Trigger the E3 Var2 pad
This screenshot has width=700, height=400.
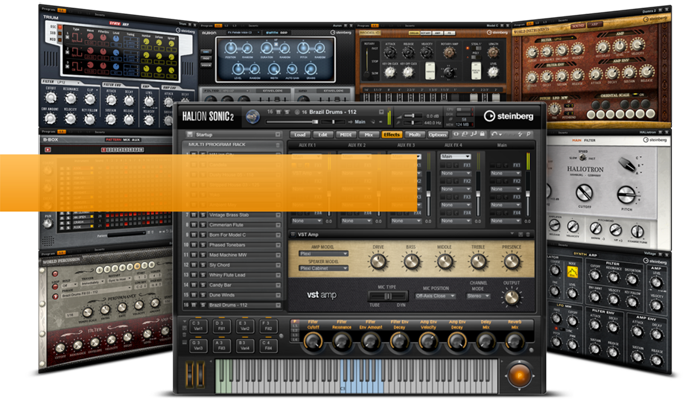245,326
